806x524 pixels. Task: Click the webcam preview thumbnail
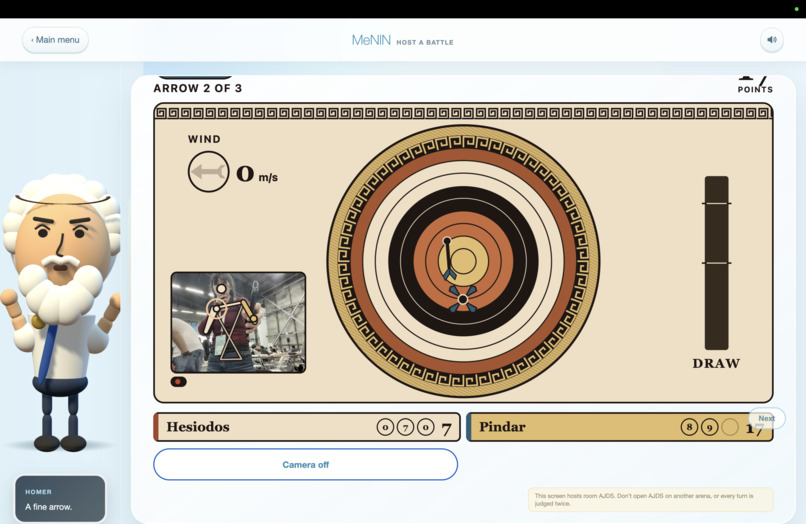coord(239,322)
